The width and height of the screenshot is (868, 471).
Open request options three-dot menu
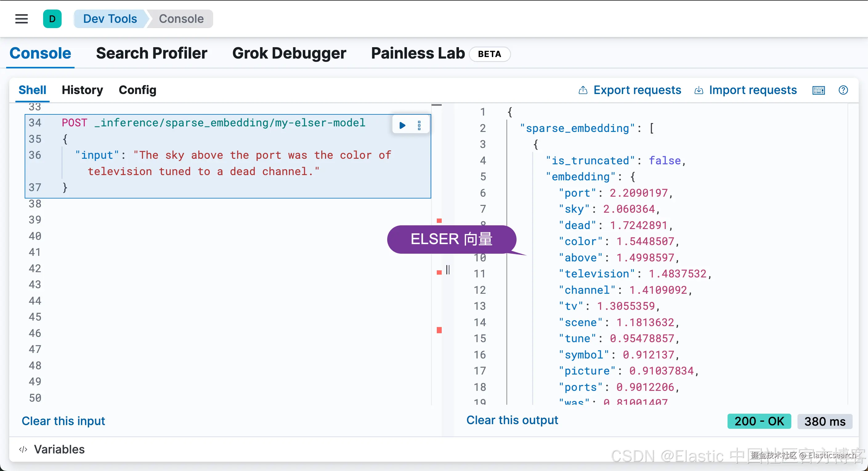[419, 125]
